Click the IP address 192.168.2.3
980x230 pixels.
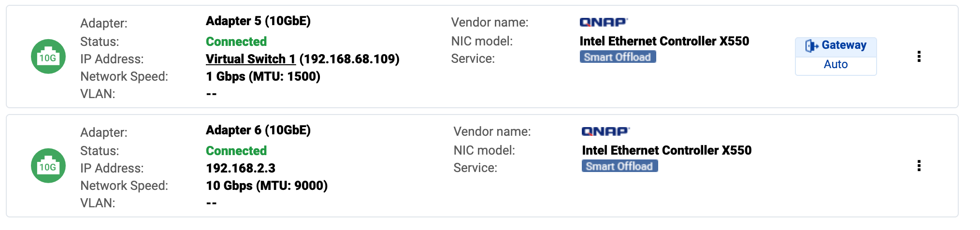coord(241,168)
